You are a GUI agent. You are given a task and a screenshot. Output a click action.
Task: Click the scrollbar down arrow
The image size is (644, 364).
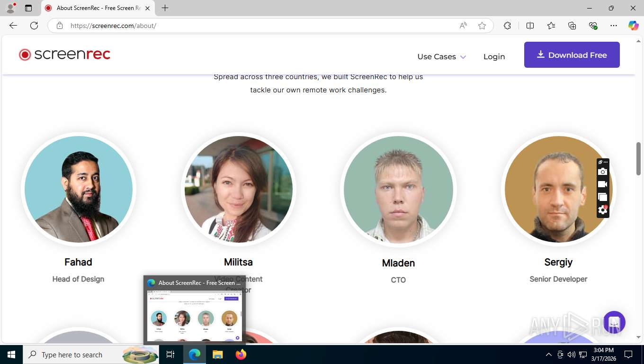[638, 337]
